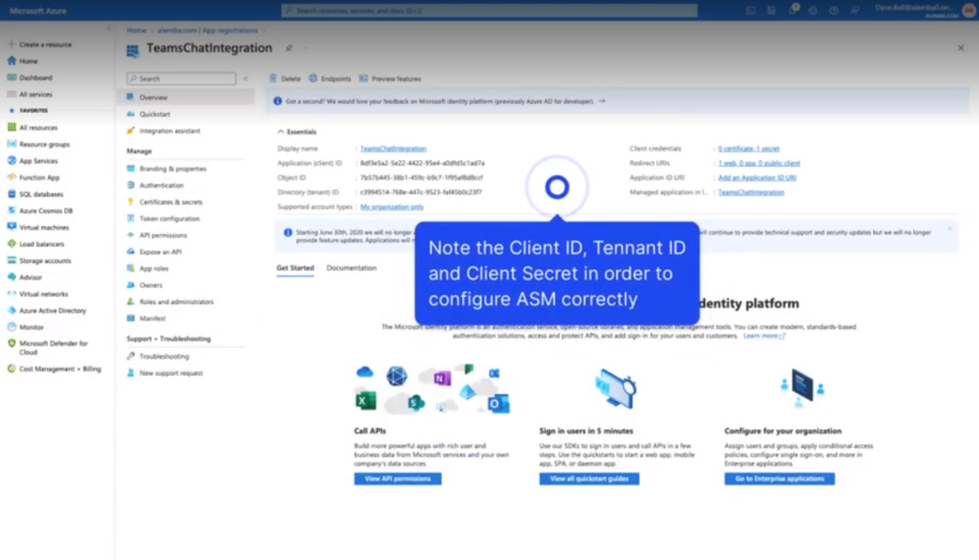Open Azure Cosmos DB service
979x560 pixels.
pyautogui.click(x=45, y=211)
